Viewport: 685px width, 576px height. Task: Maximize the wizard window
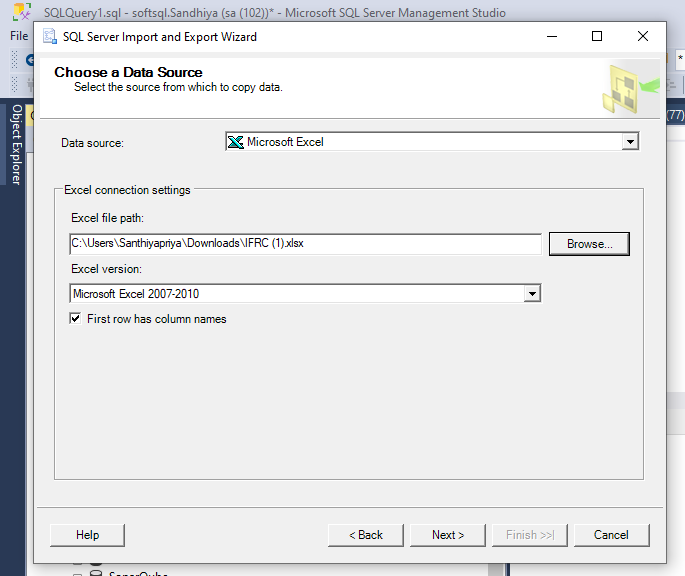597,36
